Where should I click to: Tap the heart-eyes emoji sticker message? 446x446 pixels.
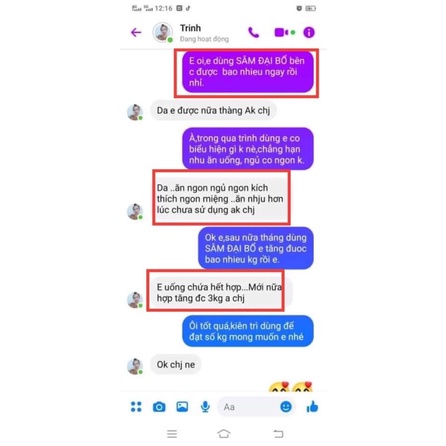(291, 387)
